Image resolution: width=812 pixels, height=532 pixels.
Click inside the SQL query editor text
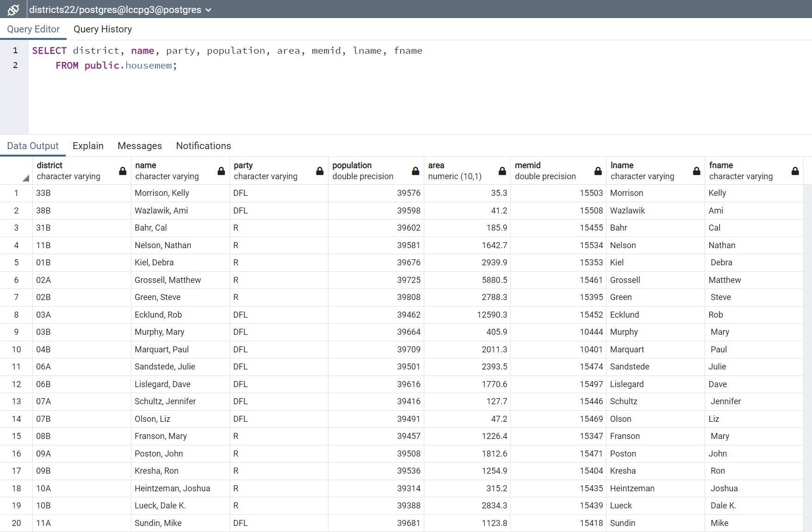point(278,93)
